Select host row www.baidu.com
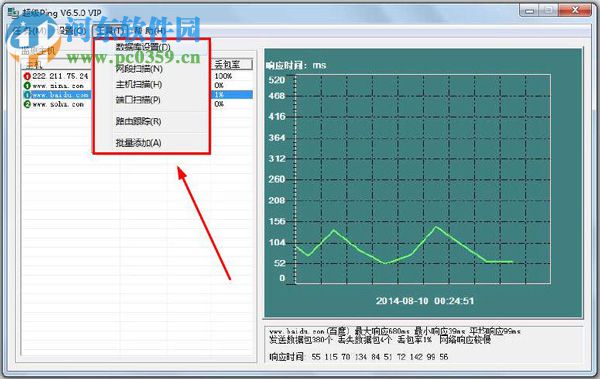600x379 pixels. tap(137, 95)
